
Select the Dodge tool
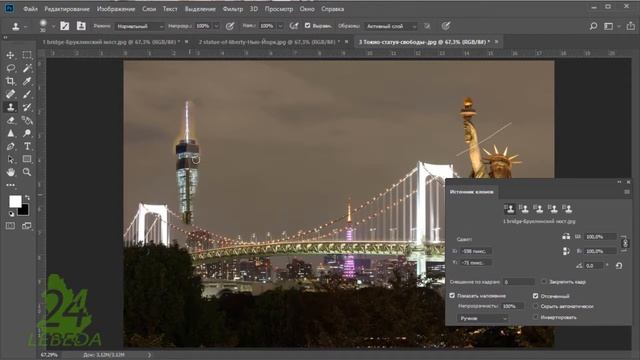pos(27,133)
